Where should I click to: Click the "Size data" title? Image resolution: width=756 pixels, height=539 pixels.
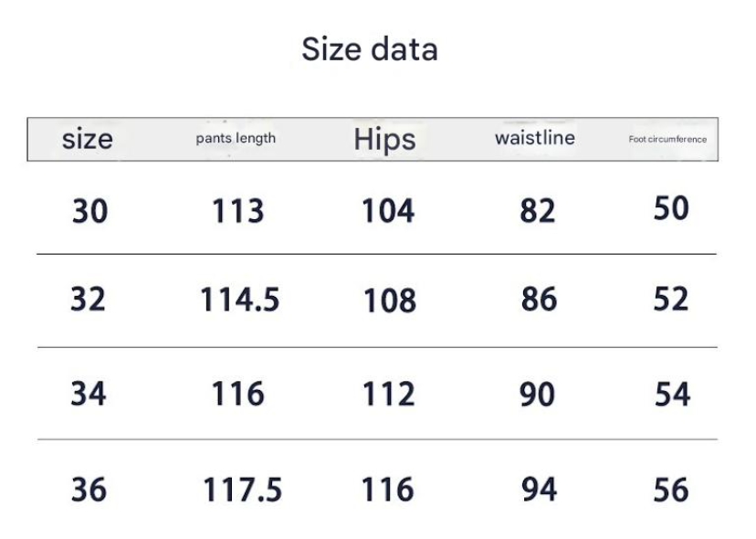point(370,49)
